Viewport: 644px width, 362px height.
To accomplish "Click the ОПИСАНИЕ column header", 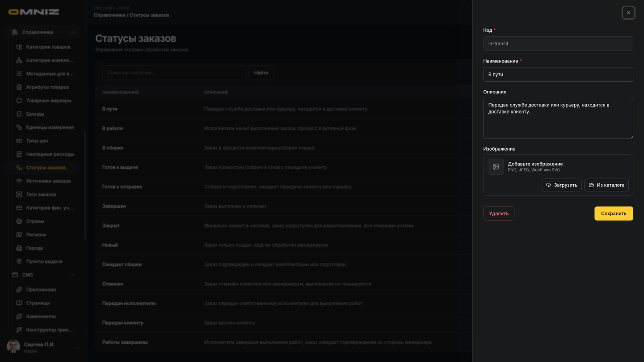I will coord(216,93).
